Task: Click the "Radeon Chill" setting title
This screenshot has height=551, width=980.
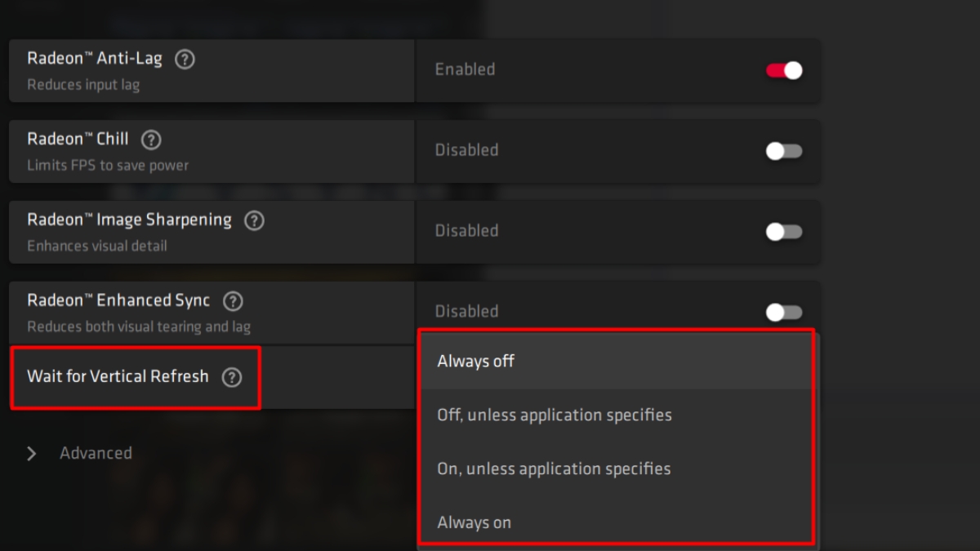Action: 78,139
